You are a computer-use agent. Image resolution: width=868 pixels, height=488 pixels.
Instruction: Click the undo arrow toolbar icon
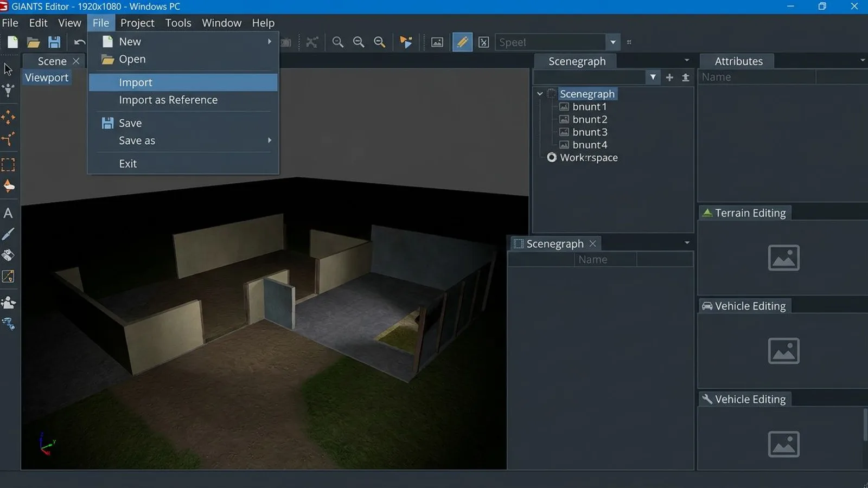click(x=80, y=42)
